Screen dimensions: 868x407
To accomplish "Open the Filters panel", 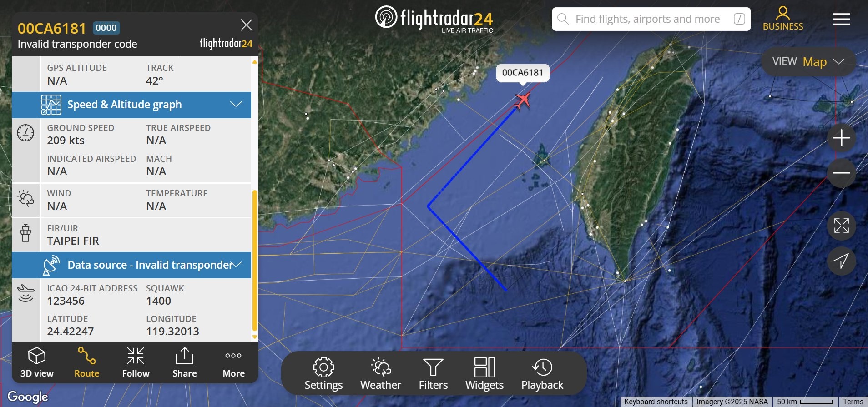I will [433, 374].
